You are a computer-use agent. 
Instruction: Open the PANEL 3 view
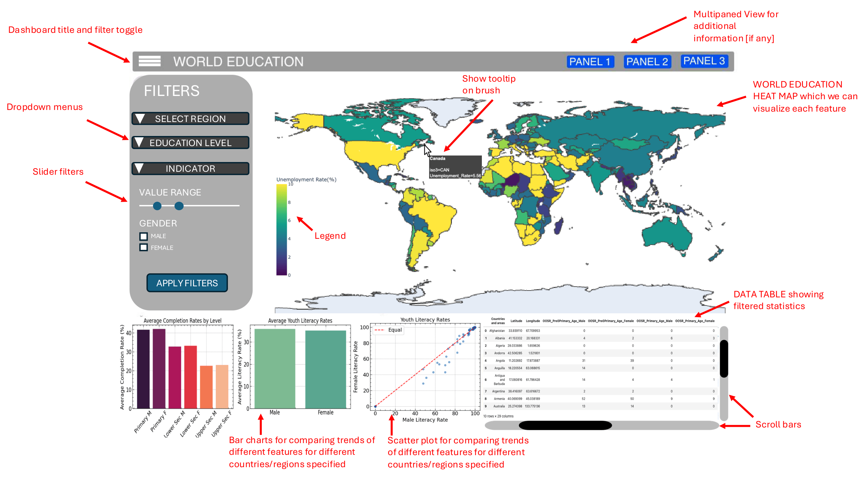pyautogui.click(x=704, y=61)
